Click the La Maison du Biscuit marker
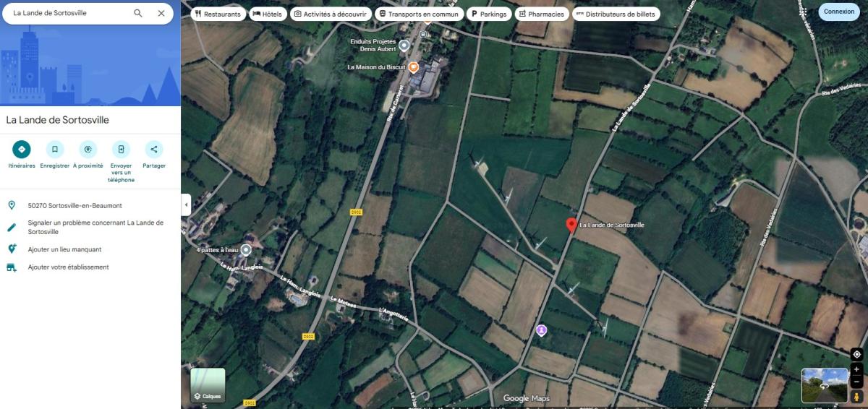The image size is (868, 409). [x=414, y=67]
